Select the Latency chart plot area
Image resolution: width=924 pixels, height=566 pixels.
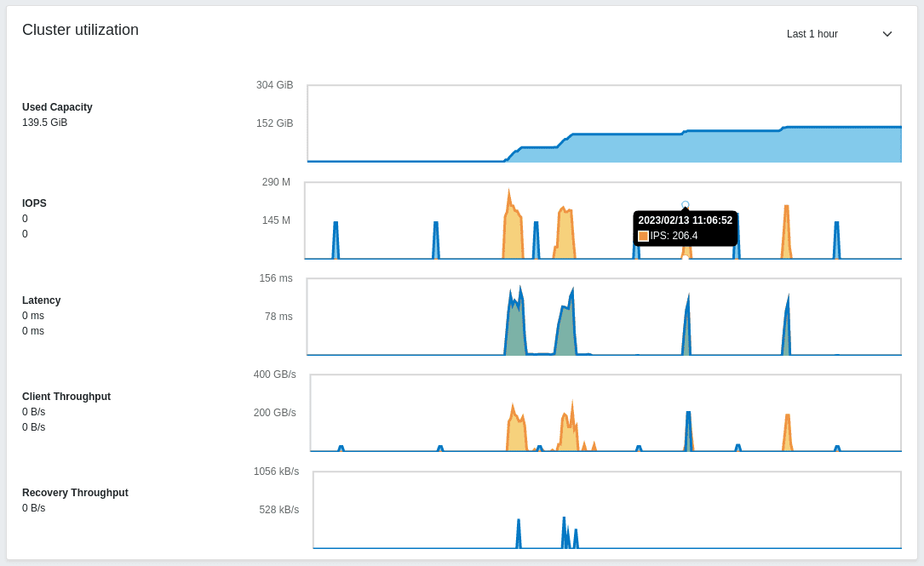604,317
